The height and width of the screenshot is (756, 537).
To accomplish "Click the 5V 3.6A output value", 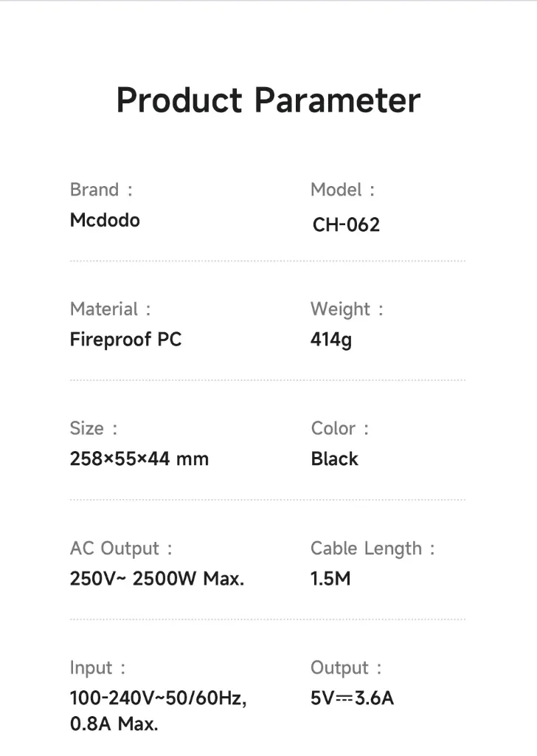I will click(352, 698).
